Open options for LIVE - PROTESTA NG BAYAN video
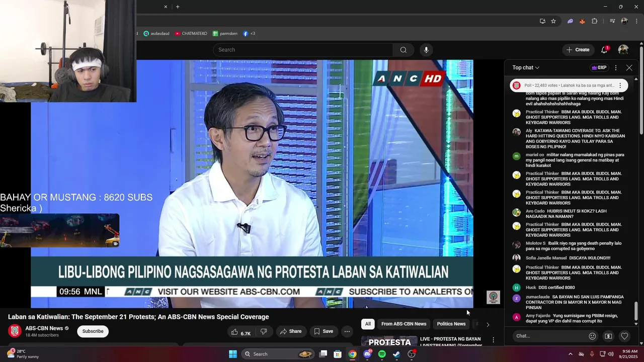 tap(493, 340)
